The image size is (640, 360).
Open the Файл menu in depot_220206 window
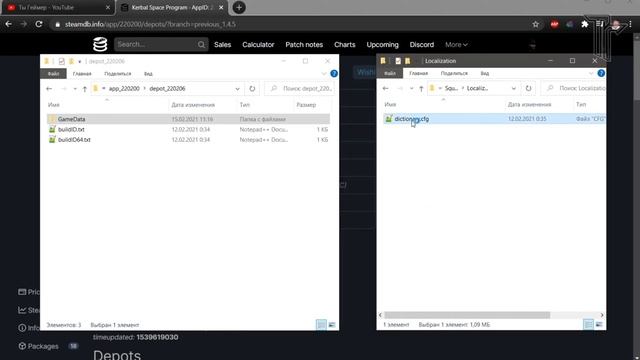pyautogui.click(x=53, y=73)
